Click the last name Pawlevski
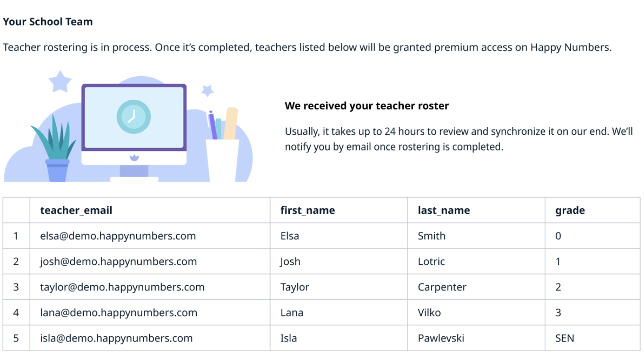 pos(441,338)
